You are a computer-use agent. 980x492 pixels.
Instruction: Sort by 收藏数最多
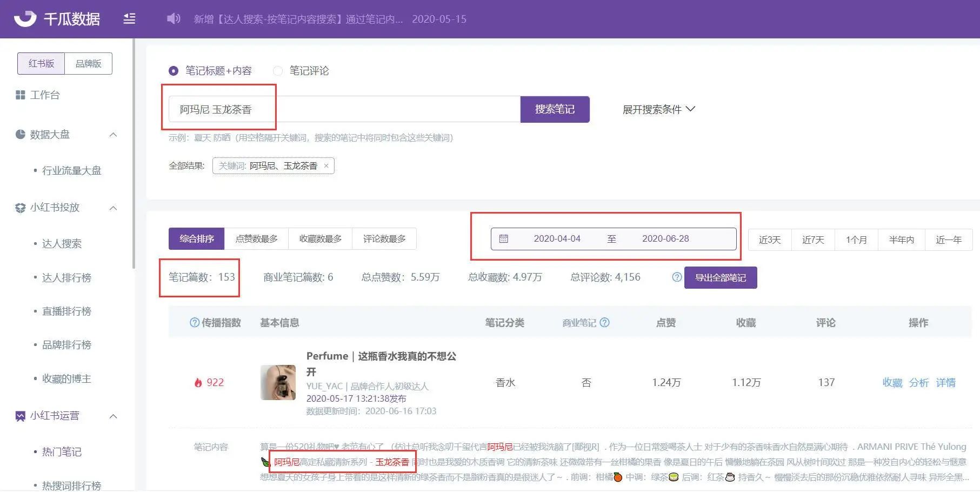click(x=321, y=238)
